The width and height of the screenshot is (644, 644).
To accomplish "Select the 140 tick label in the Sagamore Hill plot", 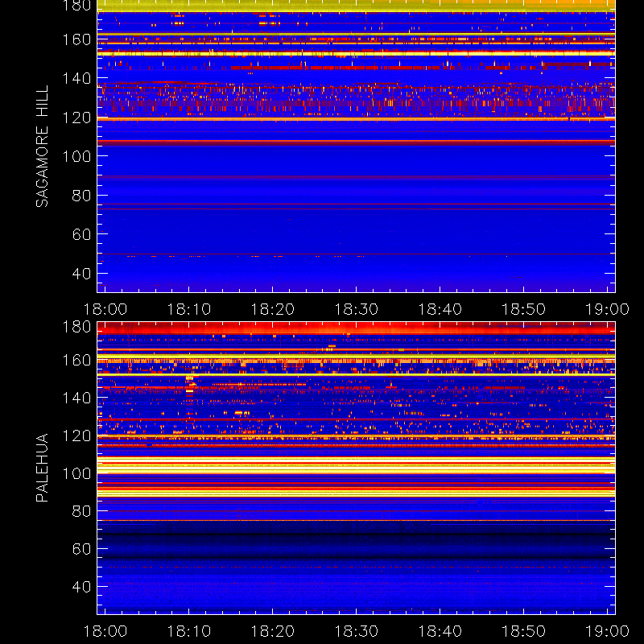I will pos(76,78).
